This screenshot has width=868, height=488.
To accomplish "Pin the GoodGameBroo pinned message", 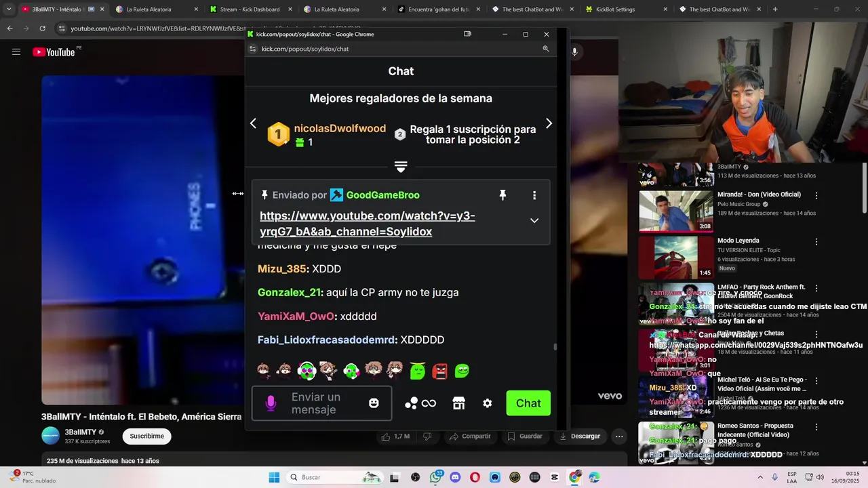I will (x=502, y=195).
